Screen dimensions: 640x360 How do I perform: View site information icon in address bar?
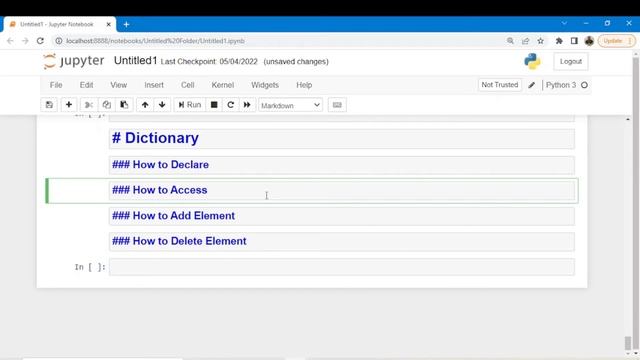click(x=59, y=41)
